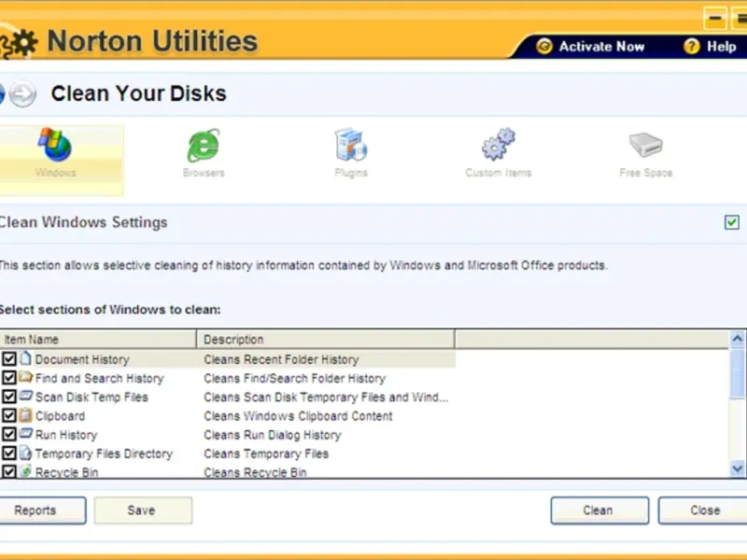Screen dimensions: 747x560
Task: Select the Find and Search History name
Action: (99, 378)
